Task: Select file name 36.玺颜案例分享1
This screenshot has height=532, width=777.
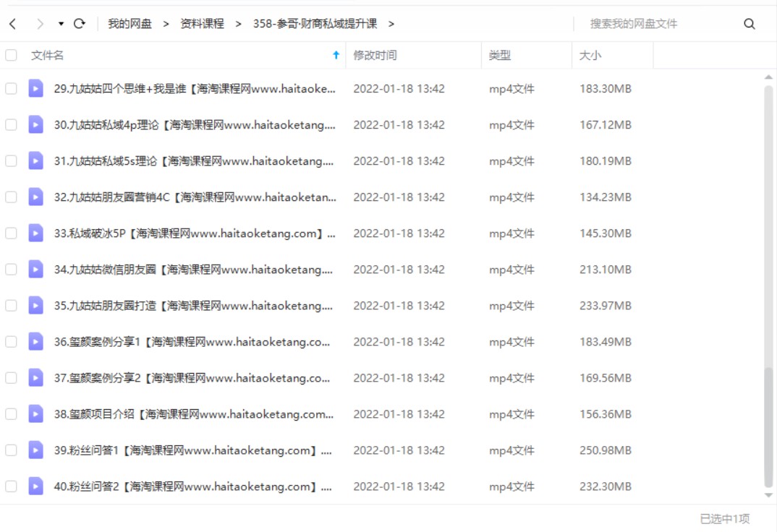Action: pyautogui.click(x=192, y=341)
